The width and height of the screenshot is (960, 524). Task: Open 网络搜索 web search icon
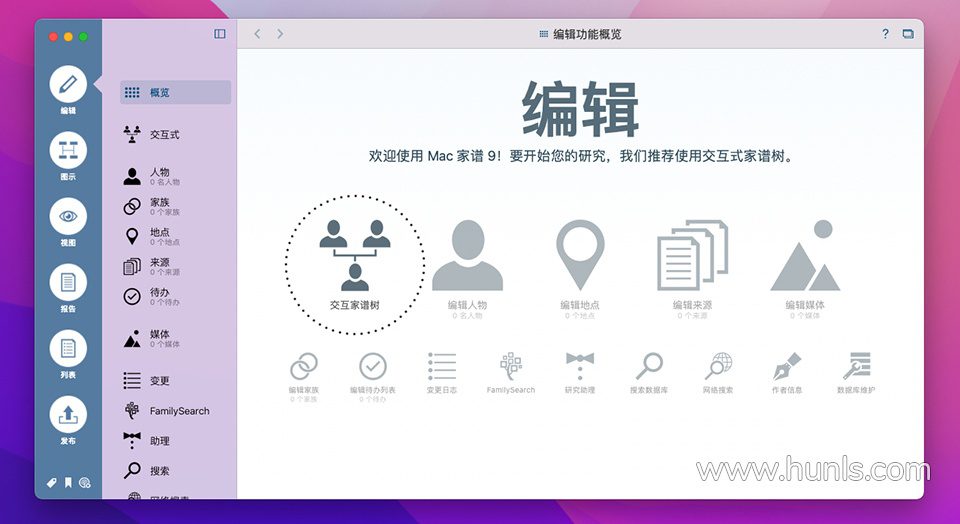coord(718,373)
